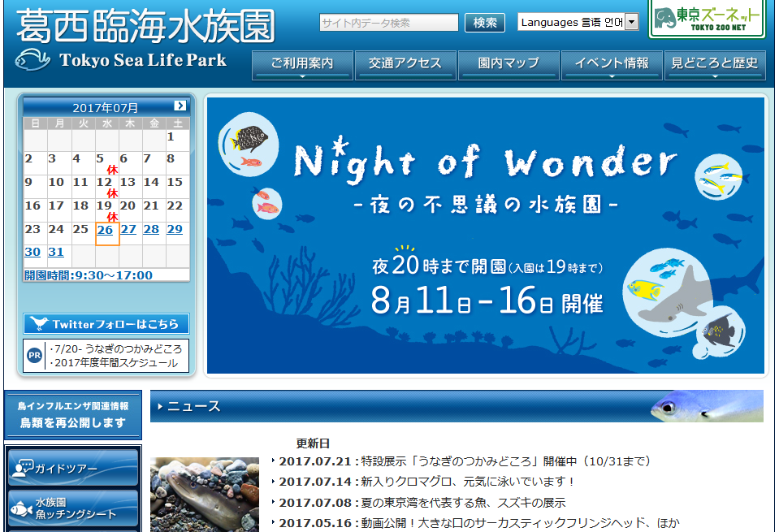Viewport: 779px width, 532px height.
Task: Click the site search input field
Action: tap(388, 23)
